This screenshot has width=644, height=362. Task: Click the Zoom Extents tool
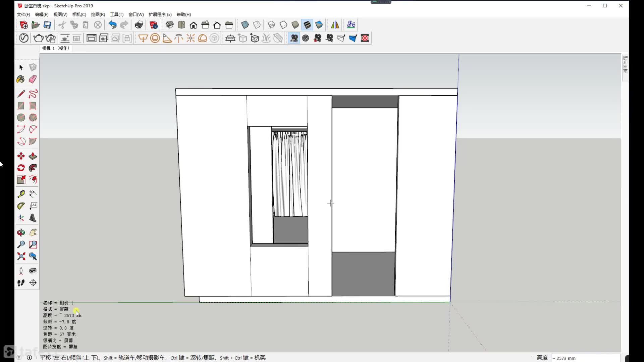coord(21,256)
